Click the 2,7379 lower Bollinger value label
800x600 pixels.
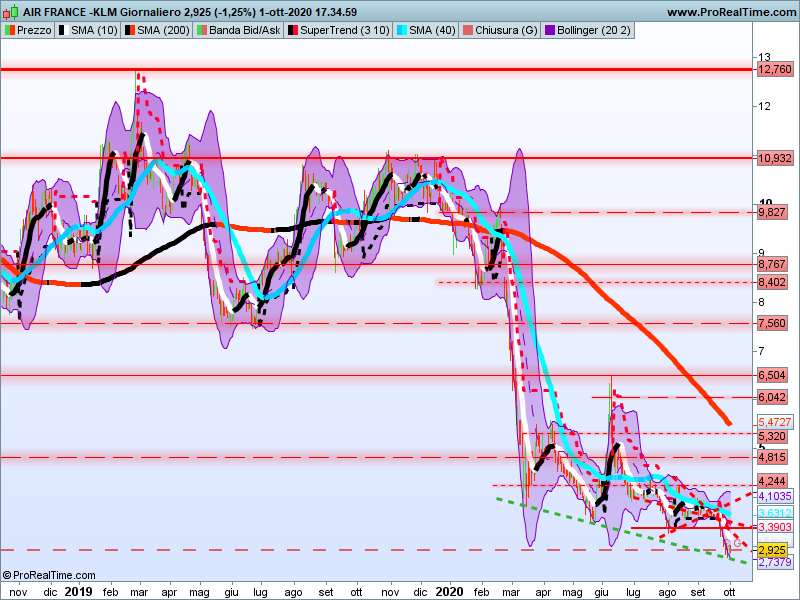point(774,562)
